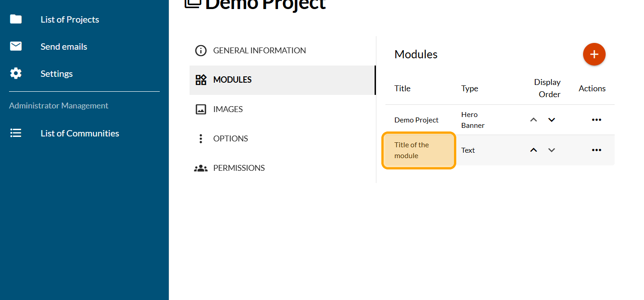Open actions menu for Demo Project module
This screenshot has height=300, width=644.
[x=596, y=120]
